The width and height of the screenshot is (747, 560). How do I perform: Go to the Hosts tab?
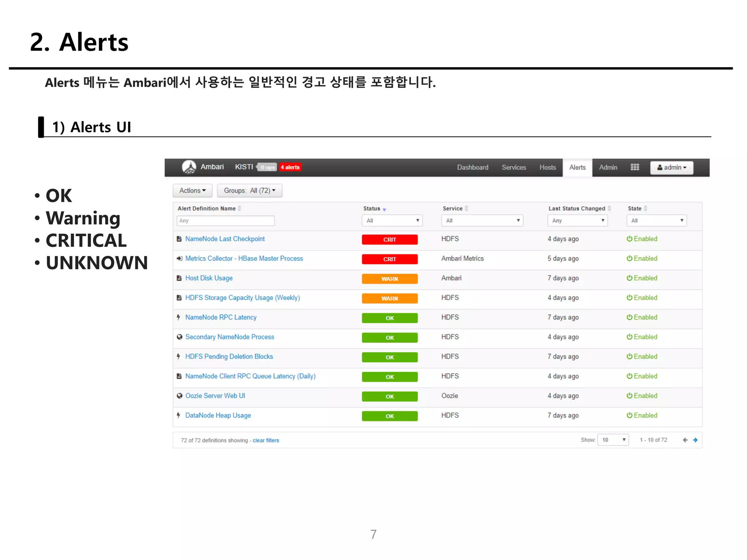tap(548, 167)
